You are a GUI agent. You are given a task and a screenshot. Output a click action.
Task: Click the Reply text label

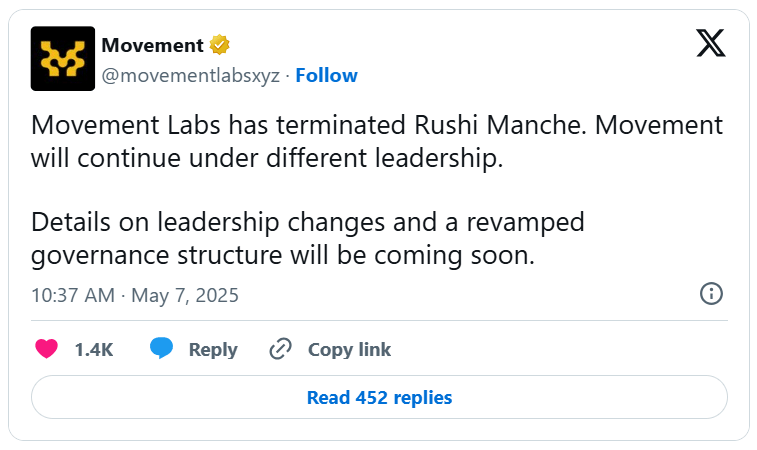click(x=213, y=349)
